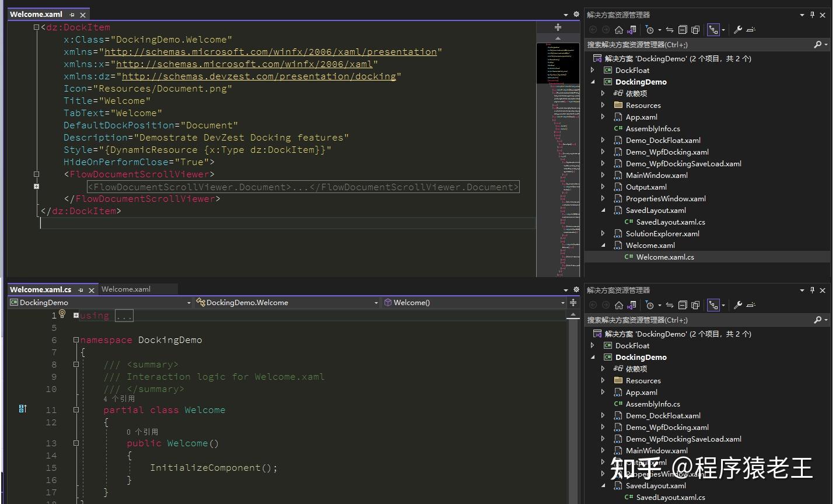Click the inheritance margin icon beside line 11
The image size is (836, 504).
(23, 409)
